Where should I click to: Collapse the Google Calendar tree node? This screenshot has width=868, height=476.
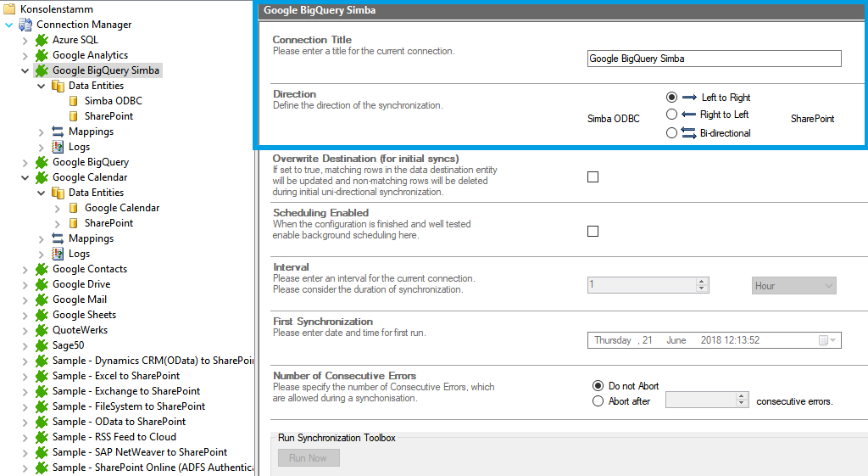point(25,177)
